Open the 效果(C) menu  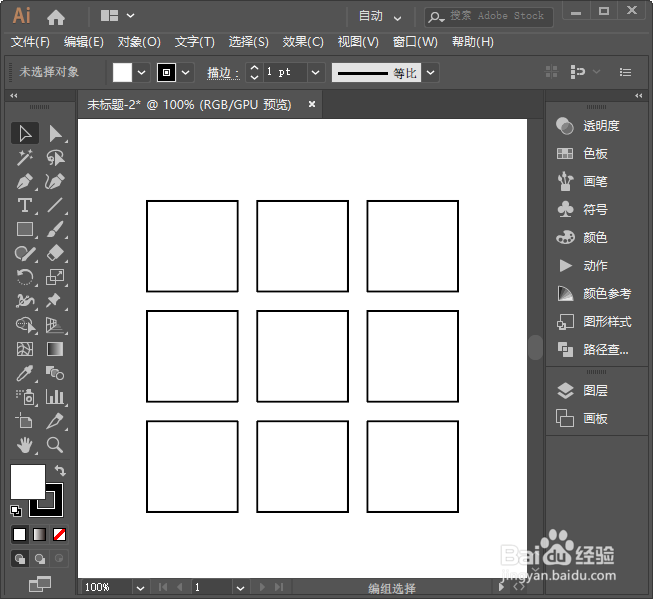303,42
